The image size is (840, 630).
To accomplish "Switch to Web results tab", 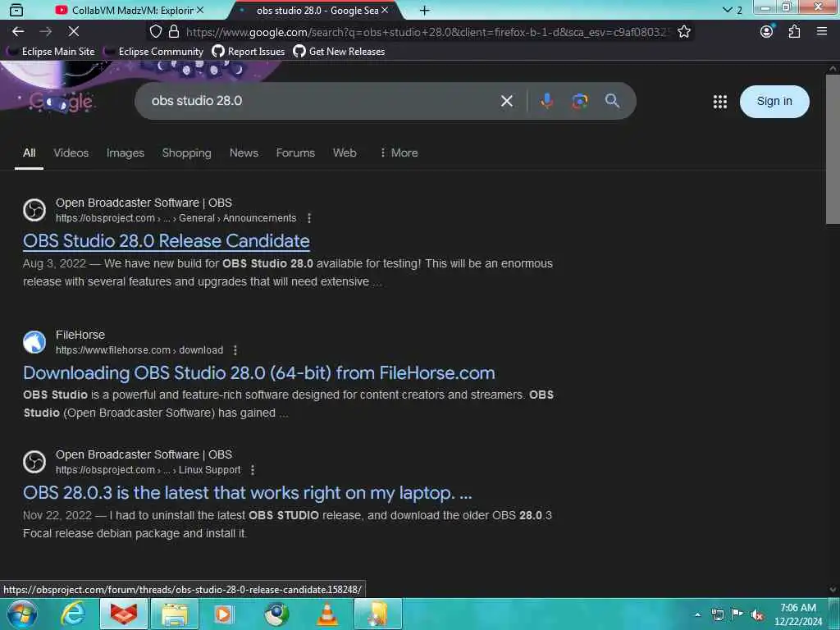I will (345, 153).
